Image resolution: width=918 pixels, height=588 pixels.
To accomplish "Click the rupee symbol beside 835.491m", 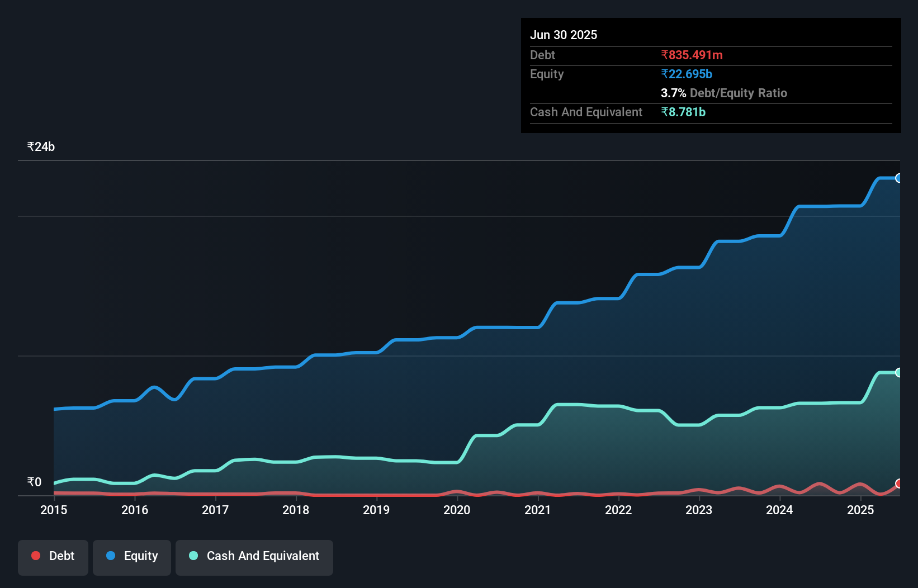I will coord(664,55).
